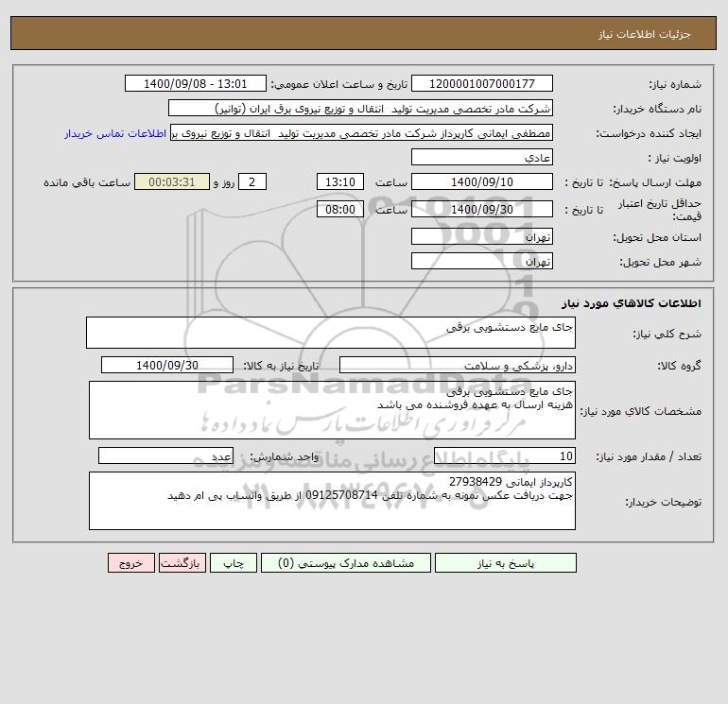The width and height of the screenshot is (728, 704).
Task: Click the خروج exit button
Action: coord(130,563)
